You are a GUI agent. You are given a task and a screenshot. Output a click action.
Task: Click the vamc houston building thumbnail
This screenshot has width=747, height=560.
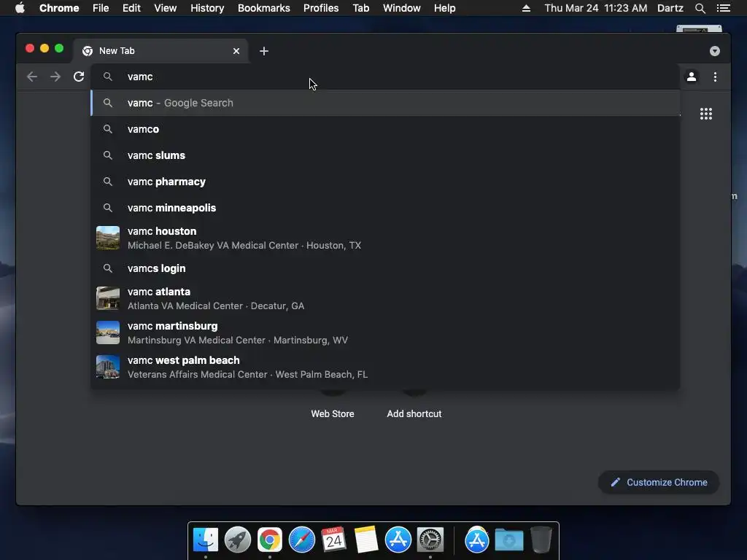tap(108, 238)
